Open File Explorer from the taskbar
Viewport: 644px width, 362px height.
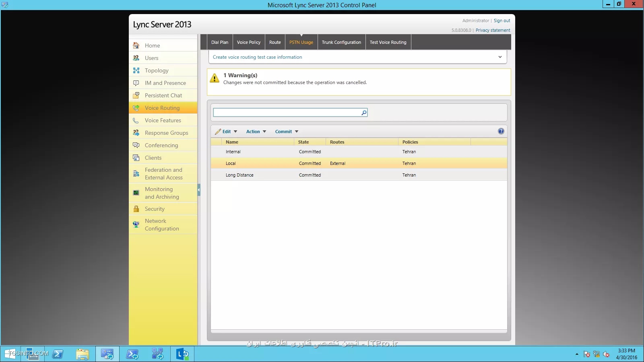point(83,354)
